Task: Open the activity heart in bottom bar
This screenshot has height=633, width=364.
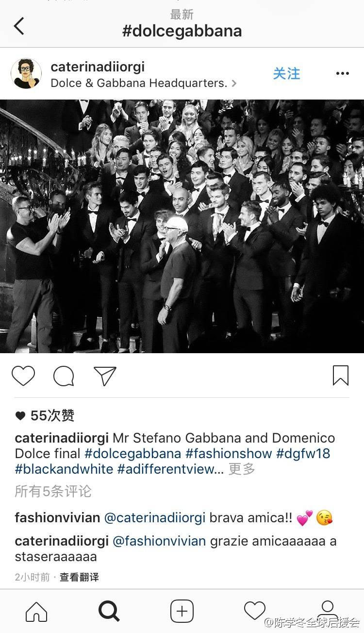Action: click(x=255, y=611)
